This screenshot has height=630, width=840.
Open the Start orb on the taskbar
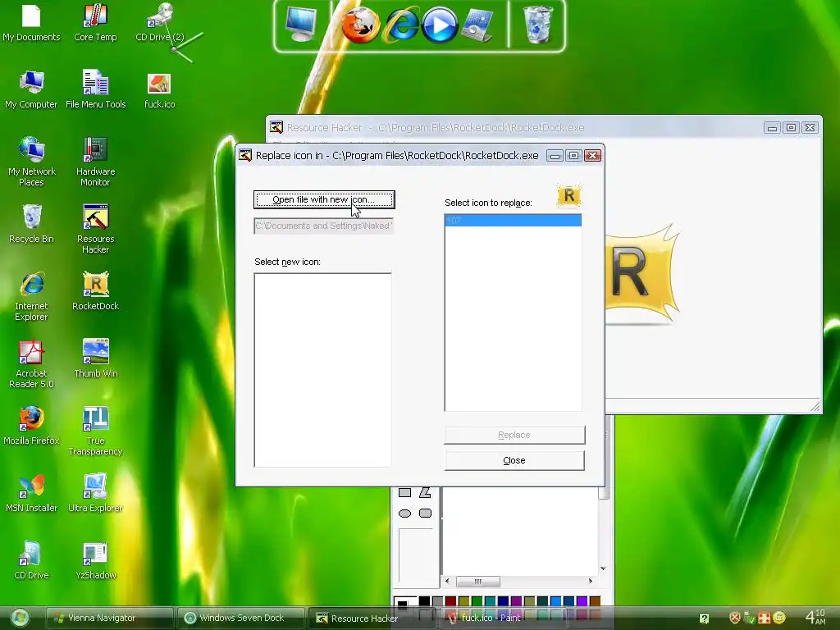click(x=20, y=618)
